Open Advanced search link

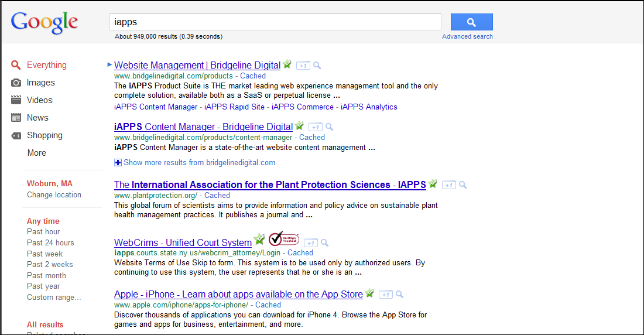click(x=467, y=36)
